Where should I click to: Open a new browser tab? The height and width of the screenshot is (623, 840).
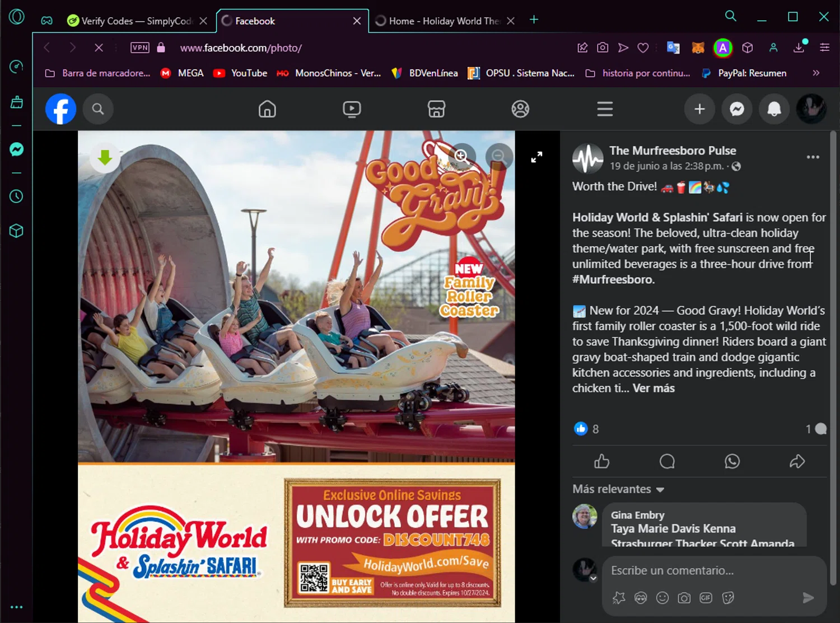coord(534,20)
